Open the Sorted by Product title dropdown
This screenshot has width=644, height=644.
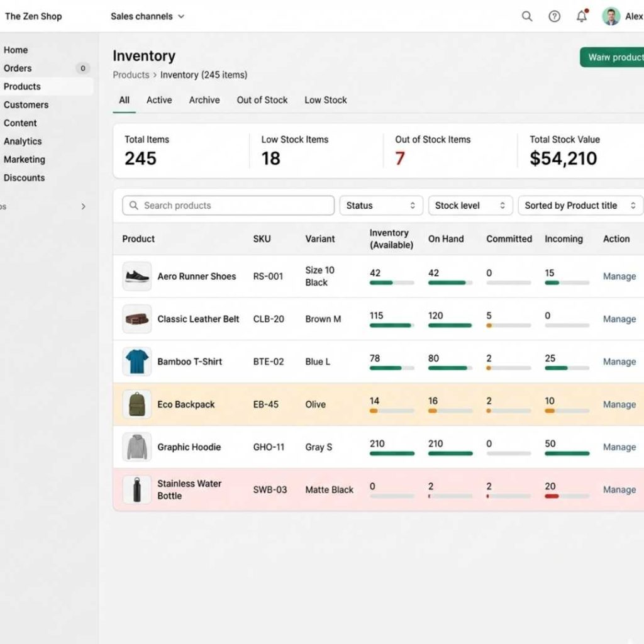click(579, 205)
